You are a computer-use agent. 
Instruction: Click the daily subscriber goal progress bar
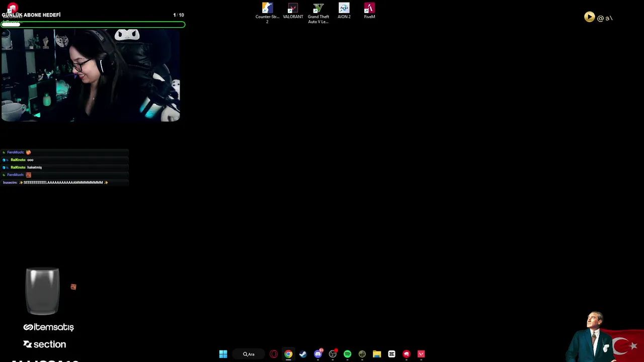[93, 24]
